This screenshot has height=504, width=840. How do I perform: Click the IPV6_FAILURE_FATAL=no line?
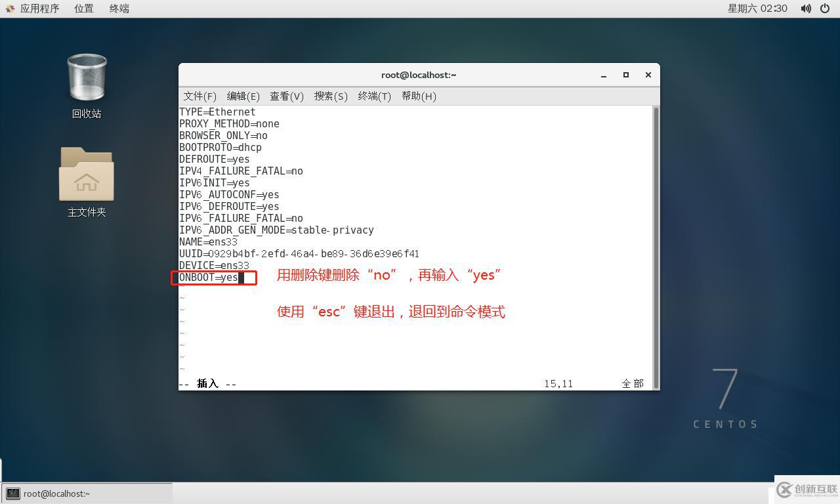(241, 219)
